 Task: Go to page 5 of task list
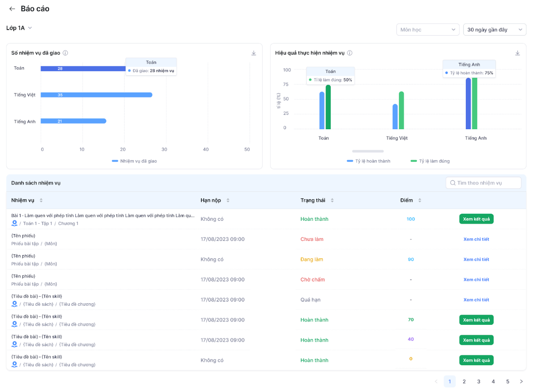point(508,382)
